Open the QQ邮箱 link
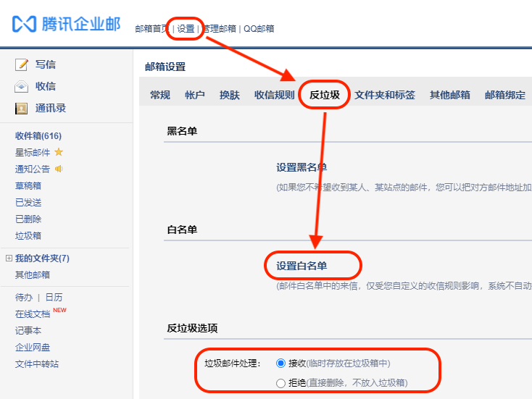Screen dimensions: 532x399 (x=259, y=29)
